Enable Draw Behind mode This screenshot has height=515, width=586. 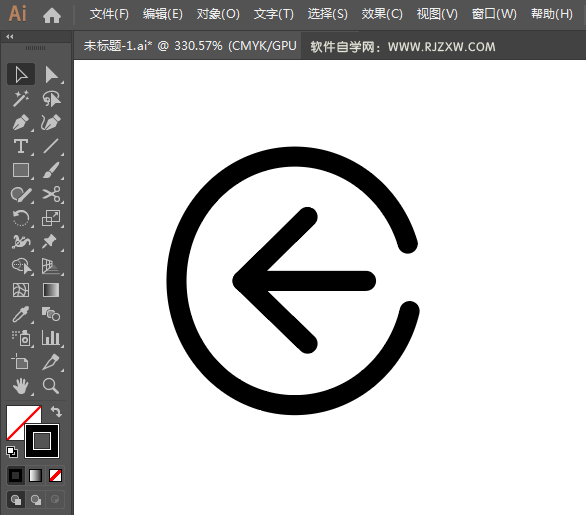pos(36,500)
